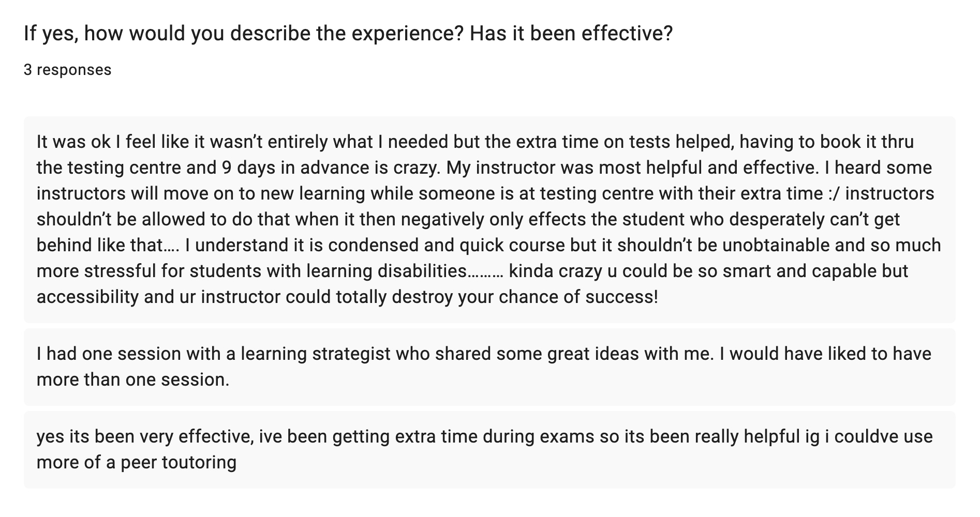Click the ":/" emoticon in the first response

[831, 193]
